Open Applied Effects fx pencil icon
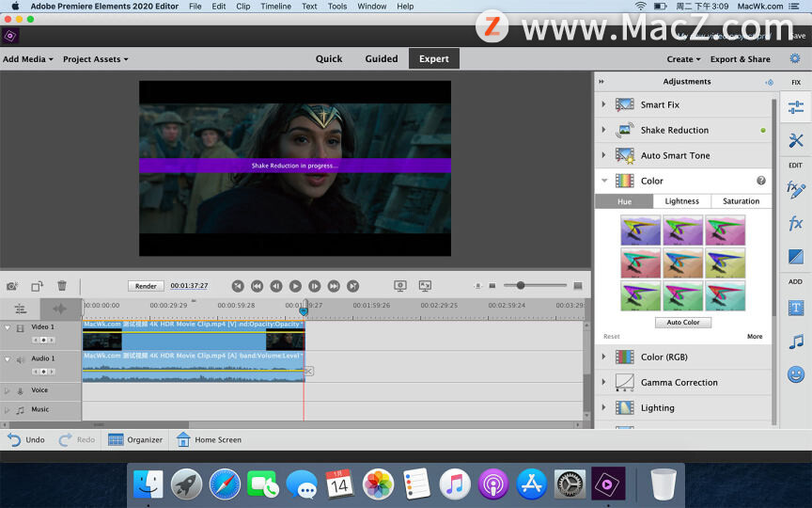Viewport: 812px width, 508px height. tap(795, 189)
